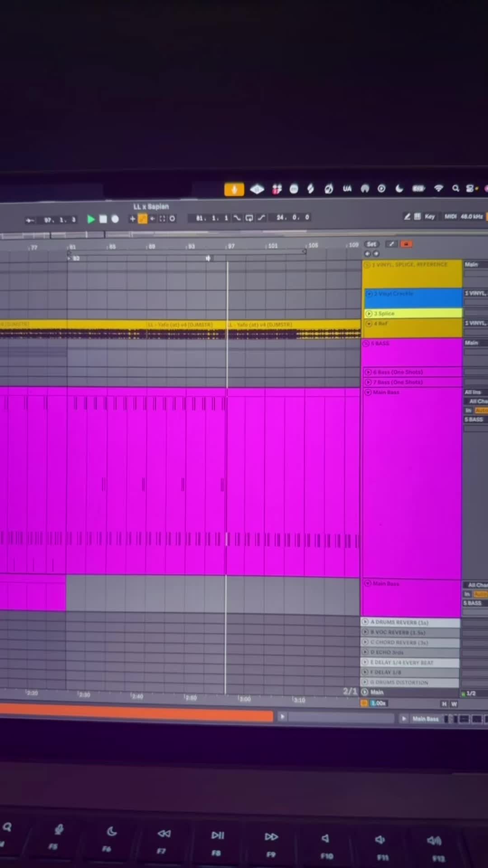Click the highlighted orange microphone menu bar icon

(234, 189)
